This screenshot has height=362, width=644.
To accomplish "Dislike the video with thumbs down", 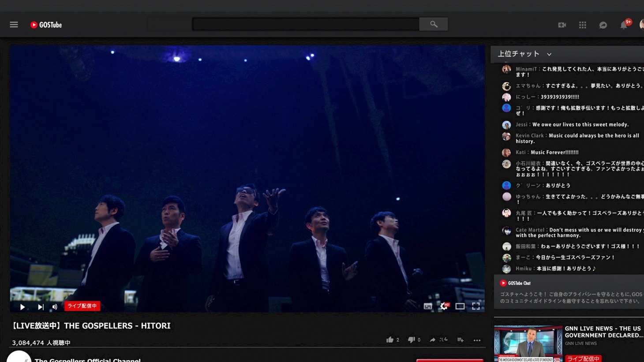I will [x=411, y=340].
